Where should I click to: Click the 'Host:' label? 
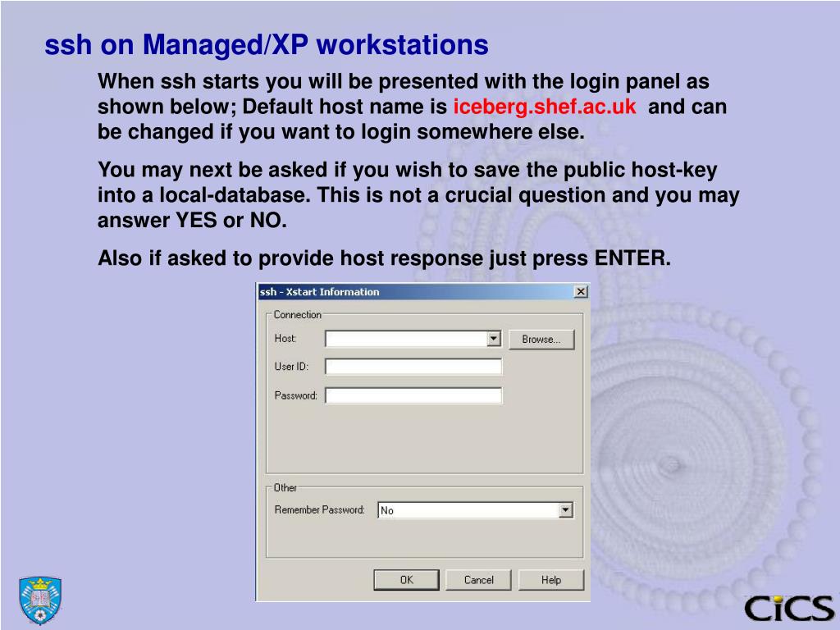click(285, 338)
